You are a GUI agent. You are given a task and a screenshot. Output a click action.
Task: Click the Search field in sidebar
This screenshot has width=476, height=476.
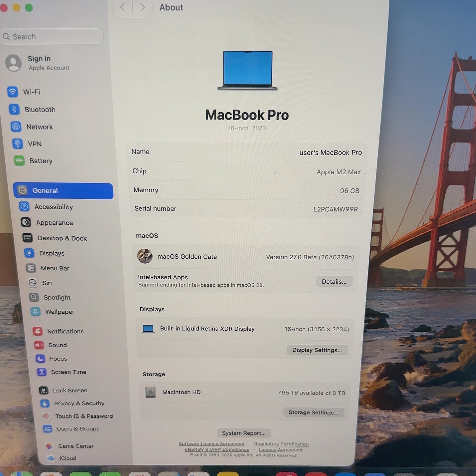[52, 37]
